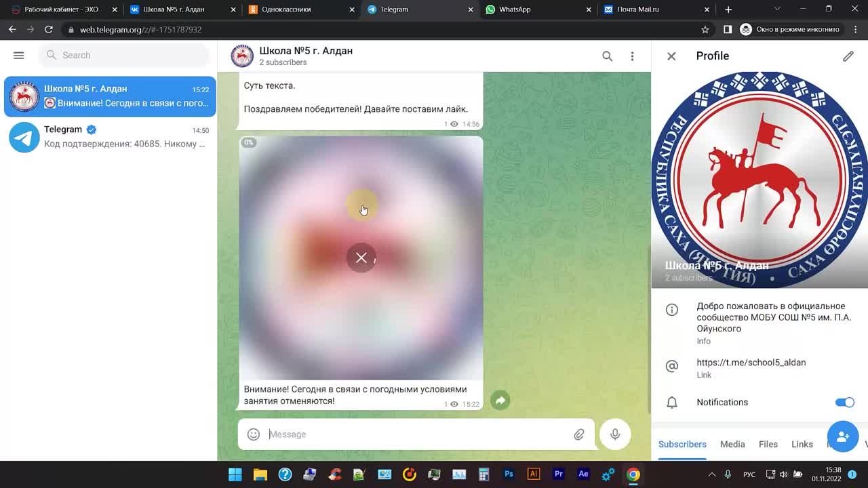
Task: Open the three-dot chat options menu
Action: [632, 56]
